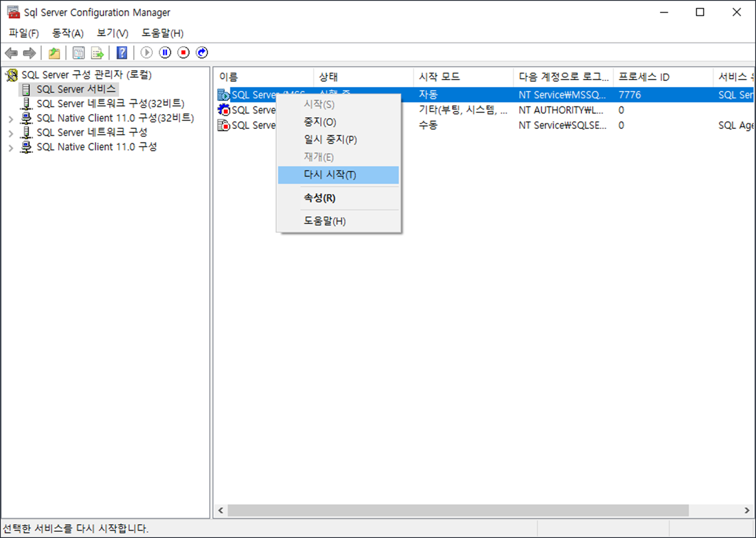Choose 도움말(H) in the context menu
The width and height of the screenshot is (756, 538).
click(339, 221)
